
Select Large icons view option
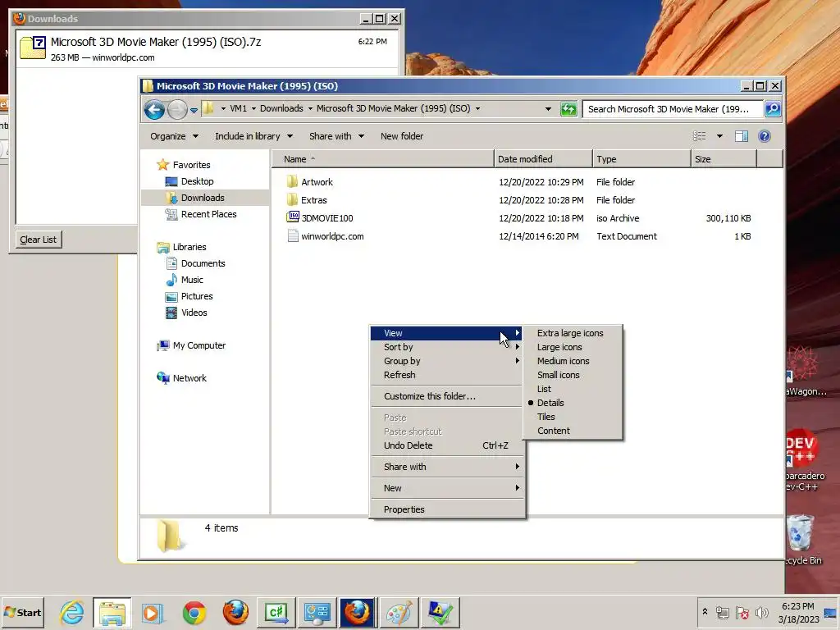[x=573, y=347]
